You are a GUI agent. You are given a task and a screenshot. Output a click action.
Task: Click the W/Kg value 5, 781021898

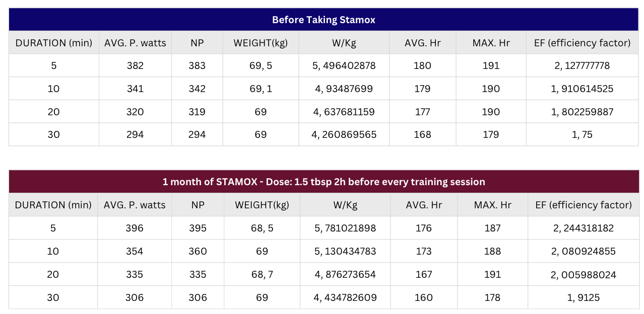345,228
